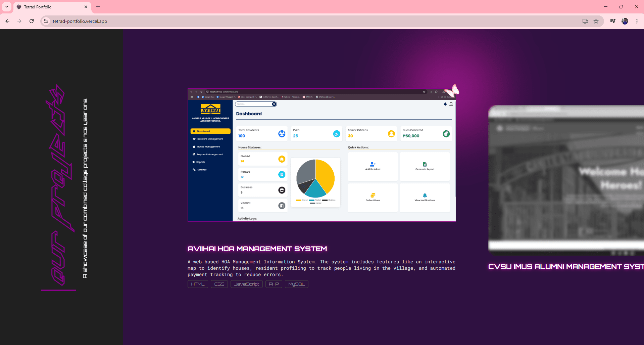Open Chrome's three-dot menu
Screen dimensions: 644x345
(x=637, y=21)
